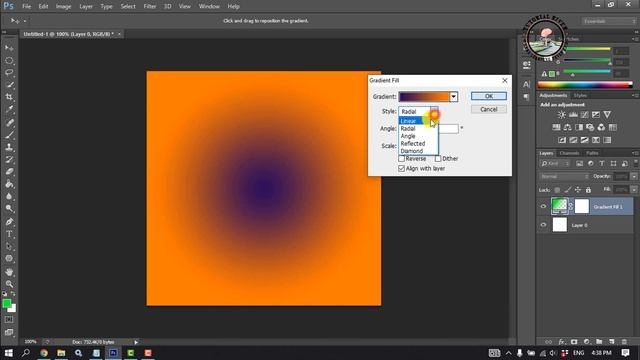Image resolution: width=640 pixels, height=360 pixels.
Task: Enable the Dither checkbox
Action: click(x=438, y=158)
